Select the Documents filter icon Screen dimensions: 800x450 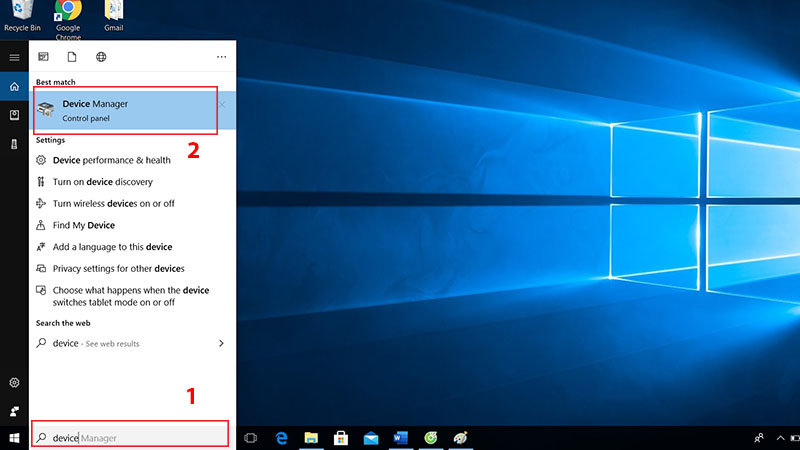(x=72, y=57)
